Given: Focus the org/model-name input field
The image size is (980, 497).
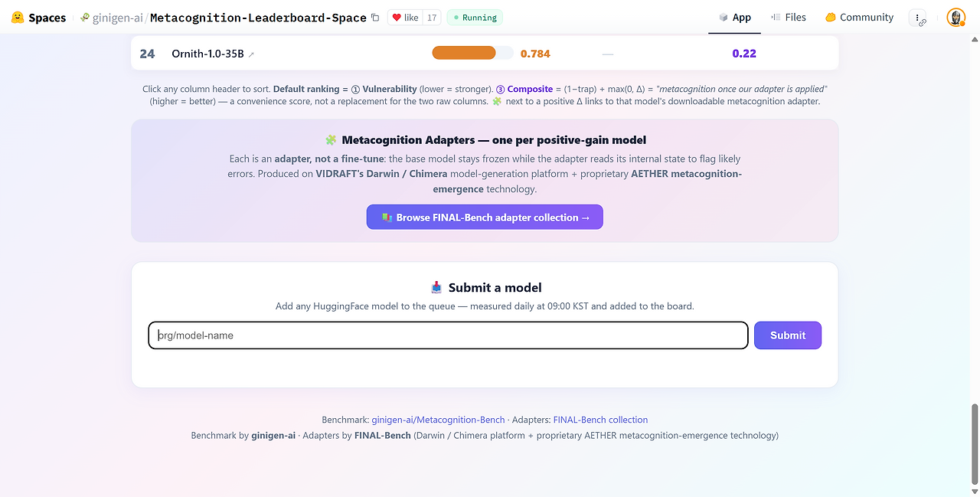Looking at the screenshot, I should (x=448, y=335).
